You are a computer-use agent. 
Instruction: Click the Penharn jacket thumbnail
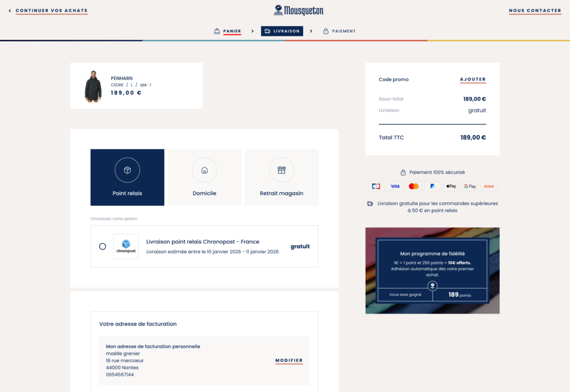pyautogui.click(x=93, y=86)
